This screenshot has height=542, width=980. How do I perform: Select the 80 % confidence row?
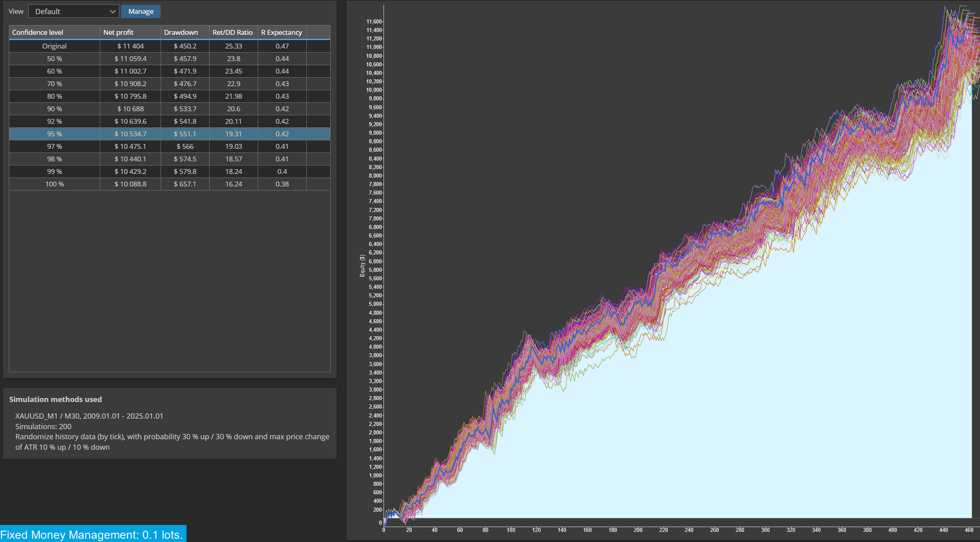[x=170, y=96]
